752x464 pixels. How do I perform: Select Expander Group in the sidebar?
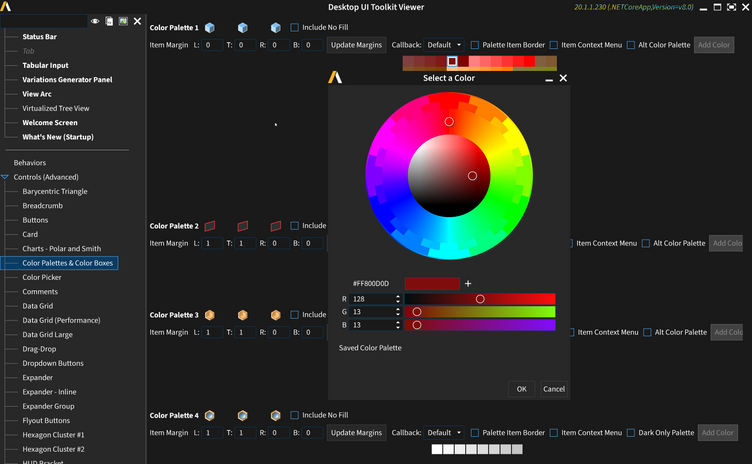(48, 406)
